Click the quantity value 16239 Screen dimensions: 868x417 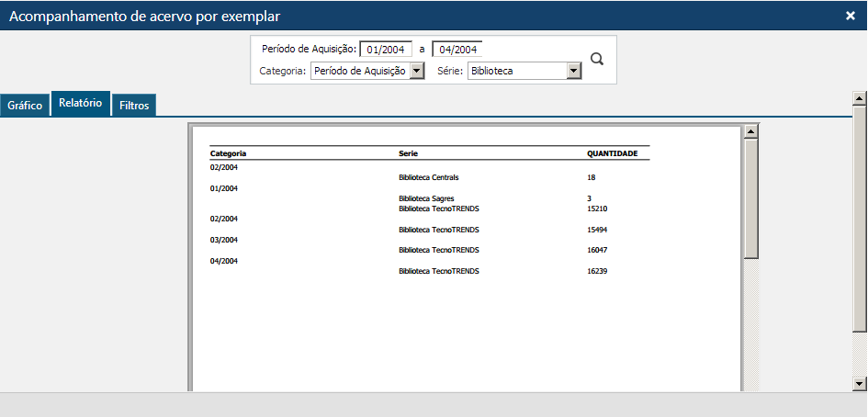coord(597,271)
